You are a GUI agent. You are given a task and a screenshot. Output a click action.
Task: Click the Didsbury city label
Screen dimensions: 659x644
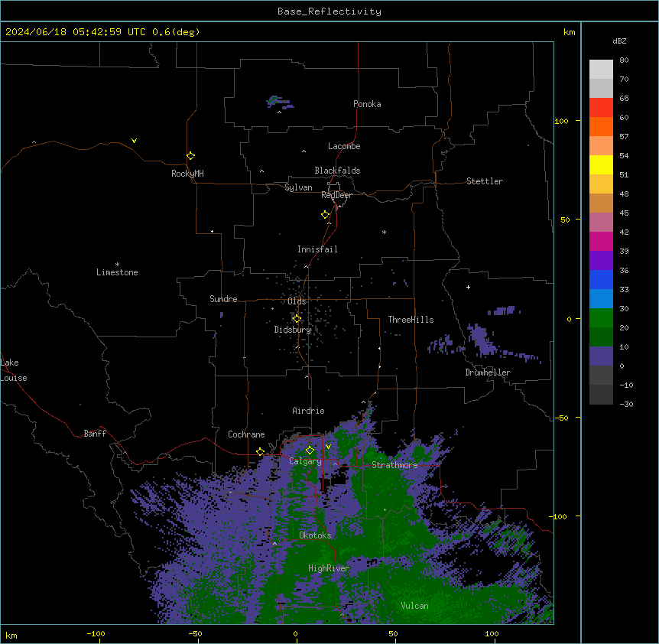293,330
